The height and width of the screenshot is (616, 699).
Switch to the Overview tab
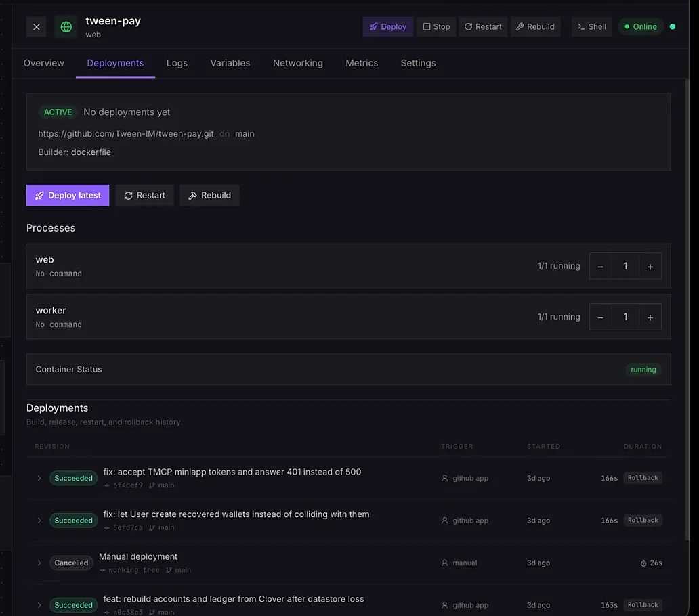pos(43,63)
